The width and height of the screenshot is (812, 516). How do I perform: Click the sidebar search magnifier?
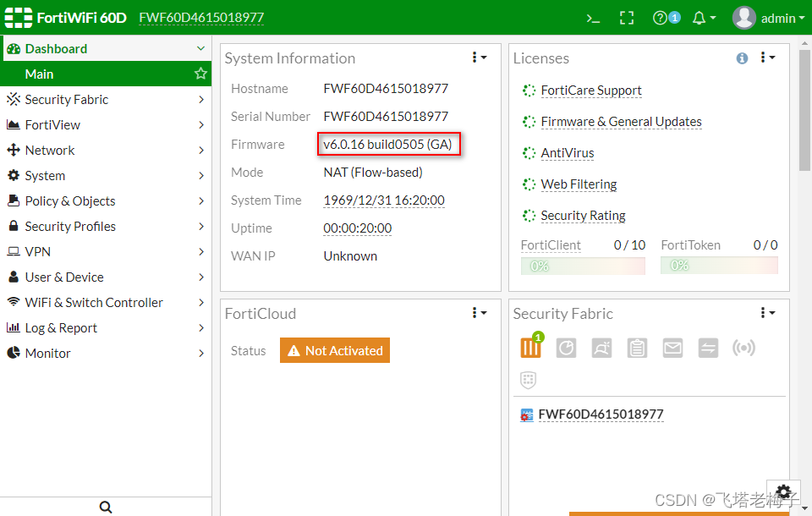coord(106,507)
